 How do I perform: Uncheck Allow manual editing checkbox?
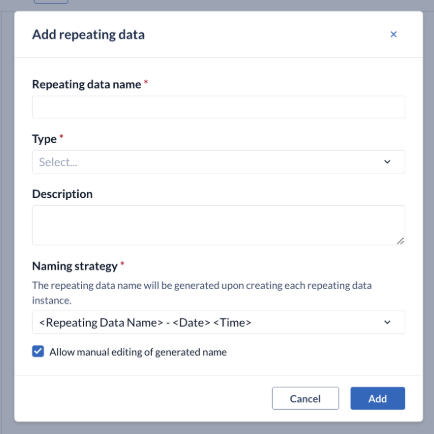(x=38, y=351)
